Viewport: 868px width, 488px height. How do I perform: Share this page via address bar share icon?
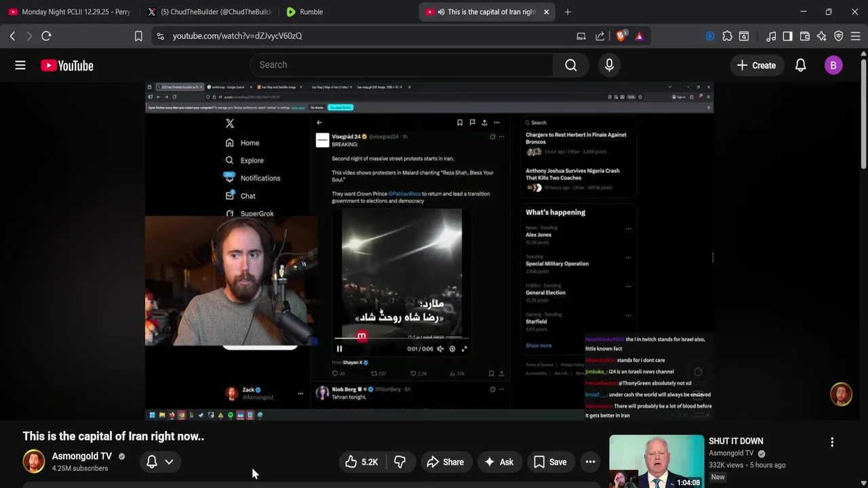click(x=600, y=36)
